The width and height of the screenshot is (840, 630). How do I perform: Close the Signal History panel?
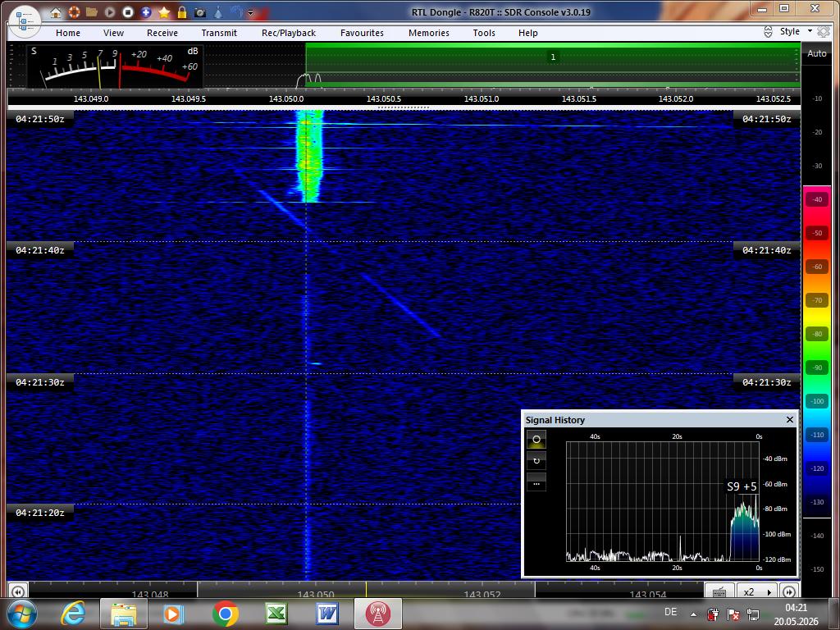tap(789, 419)
